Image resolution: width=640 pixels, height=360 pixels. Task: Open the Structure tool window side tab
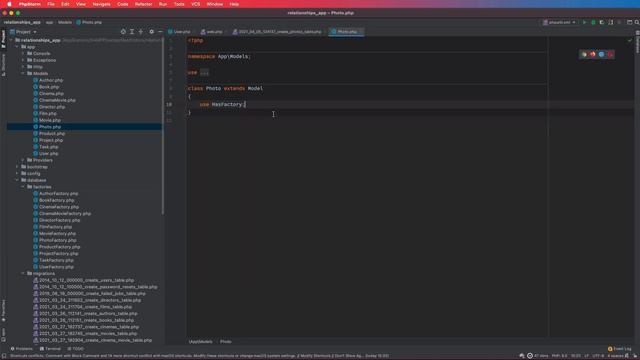pos(3,65)
